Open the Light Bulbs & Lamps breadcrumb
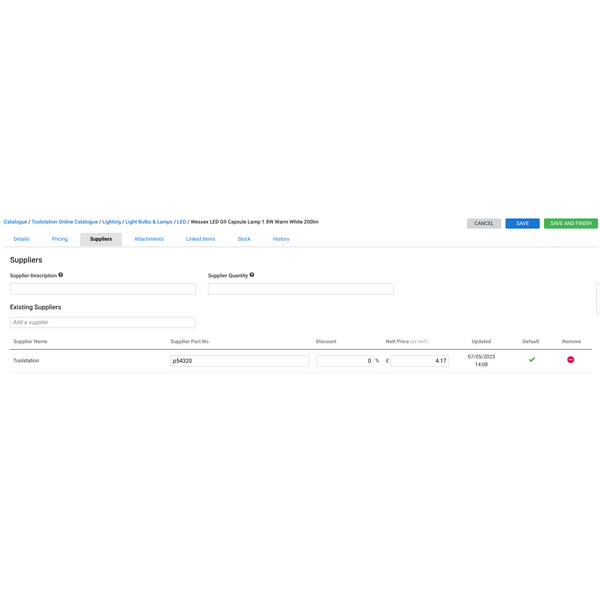 (149, 222)
